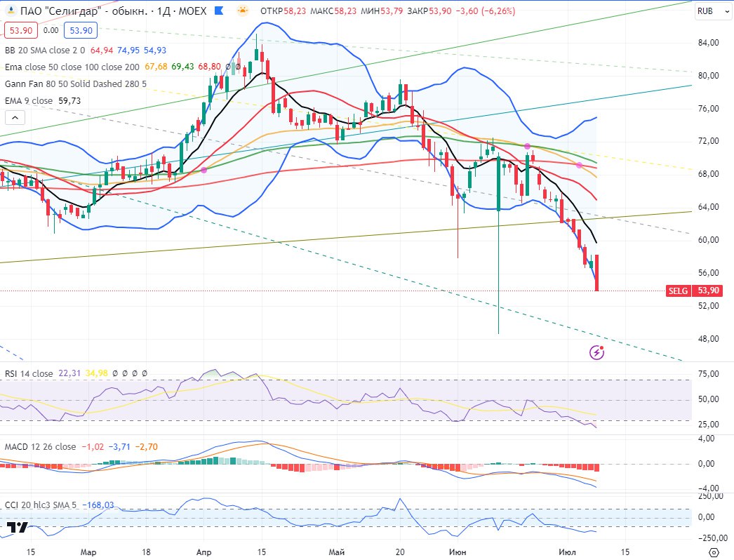The height and width of the screenshot is (560, 734).
Task: Click the Мар label on time axis
Action: tap(88, 552)
